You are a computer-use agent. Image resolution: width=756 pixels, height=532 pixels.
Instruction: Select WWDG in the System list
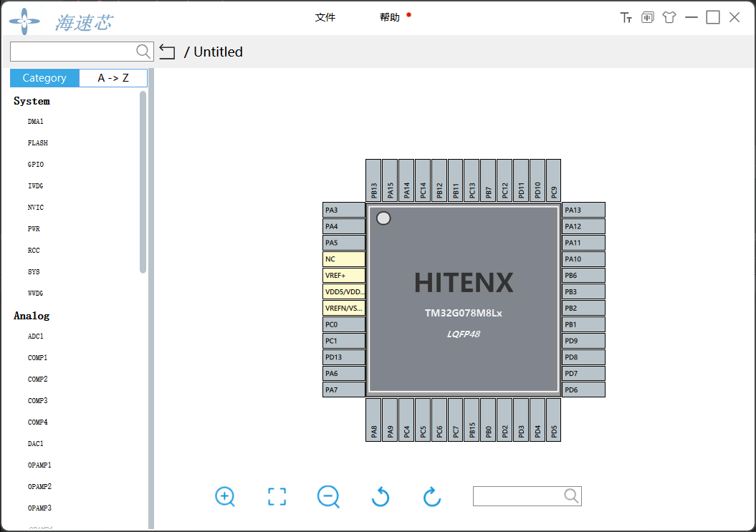coord(36,294)
